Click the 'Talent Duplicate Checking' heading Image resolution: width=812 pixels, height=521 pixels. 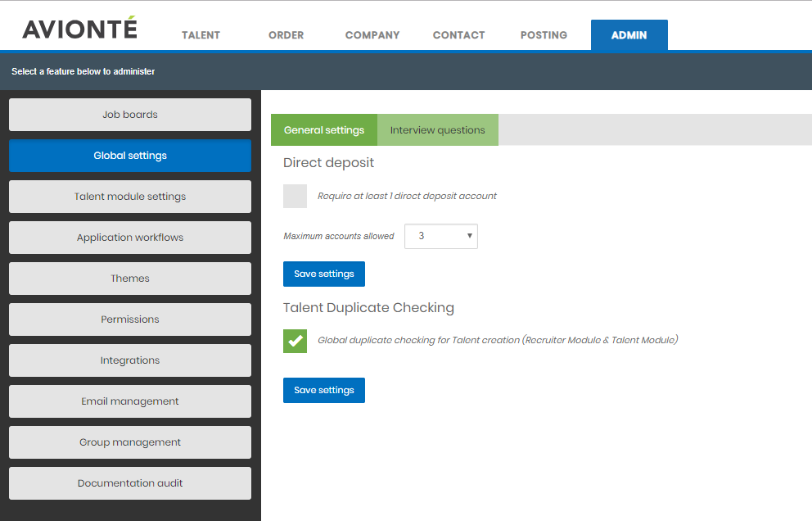click(368, 308)
